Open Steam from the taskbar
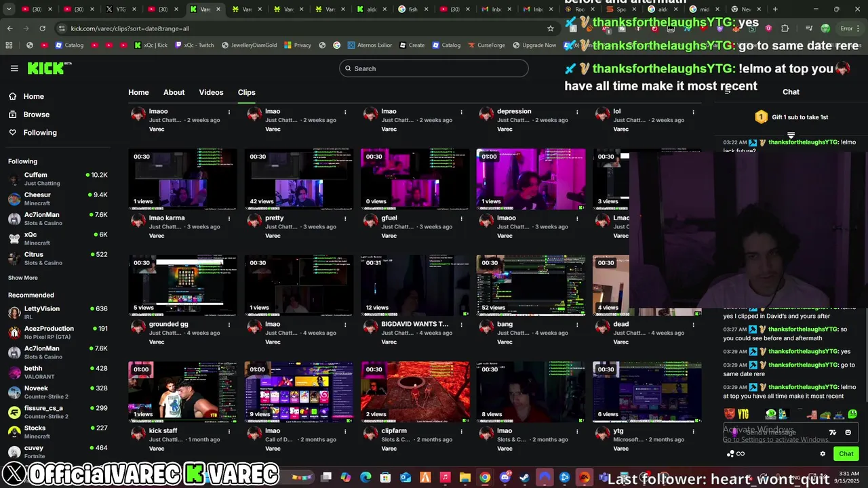Viewport: 868px width, 488px height. [524, 478]
